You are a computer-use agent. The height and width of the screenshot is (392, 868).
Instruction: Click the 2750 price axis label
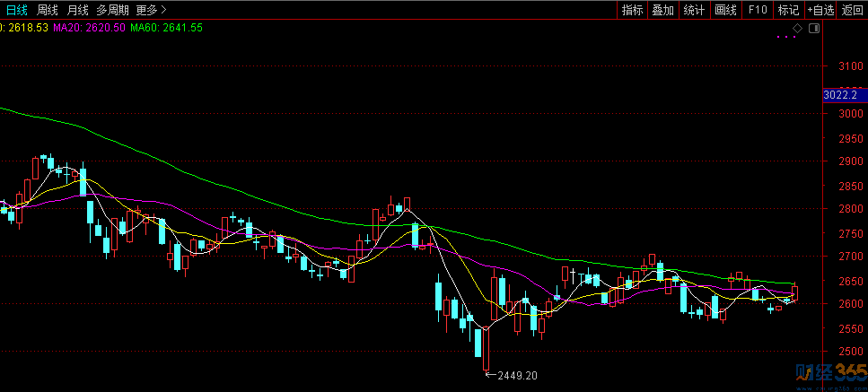[x=851, y=232]
